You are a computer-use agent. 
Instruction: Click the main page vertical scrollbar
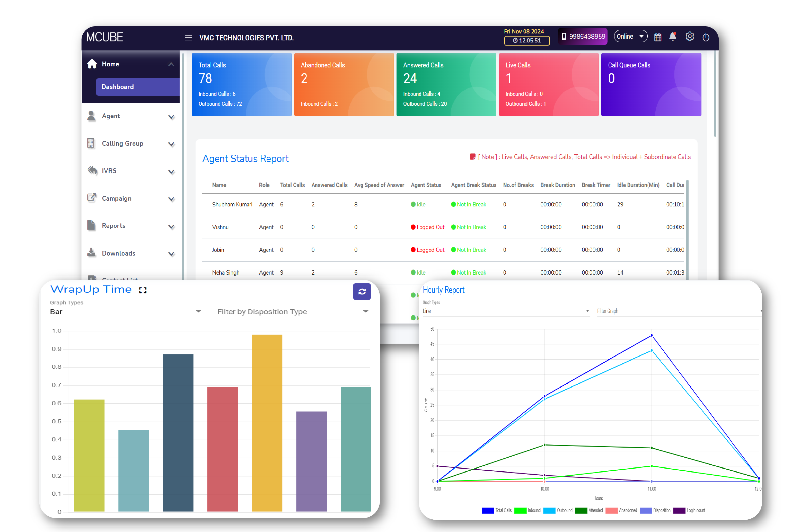(715, 93)
